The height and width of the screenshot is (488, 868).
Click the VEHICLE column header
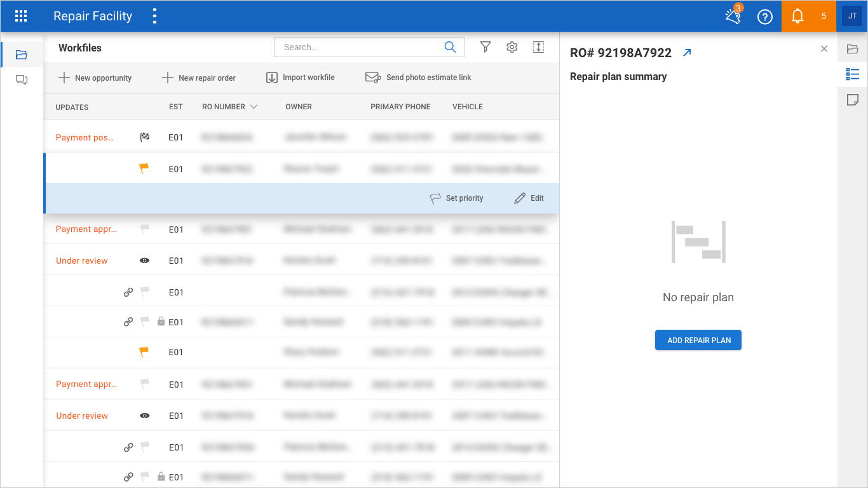coord(468,107)
